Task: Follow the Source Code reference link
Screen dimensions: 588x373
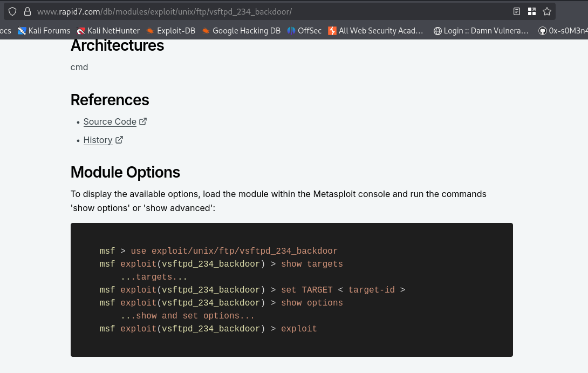Action: (x=110, y=121)
